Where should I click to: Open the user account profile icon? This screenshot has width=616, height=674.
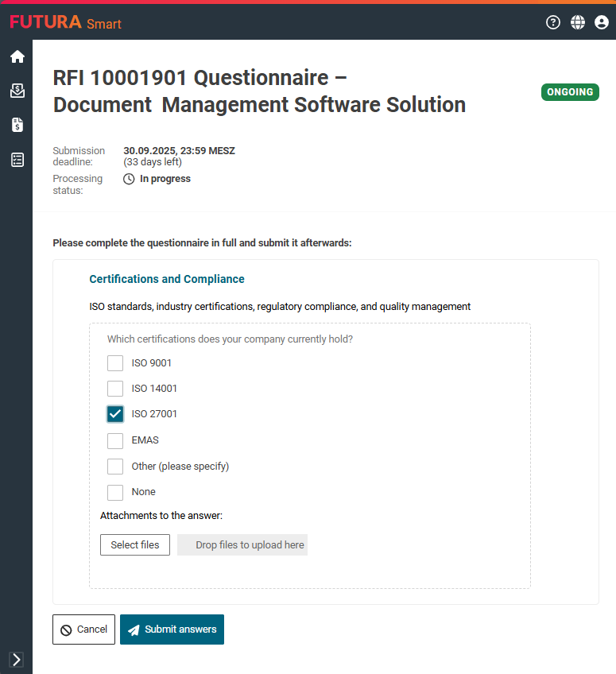click(x=602, y=22)
